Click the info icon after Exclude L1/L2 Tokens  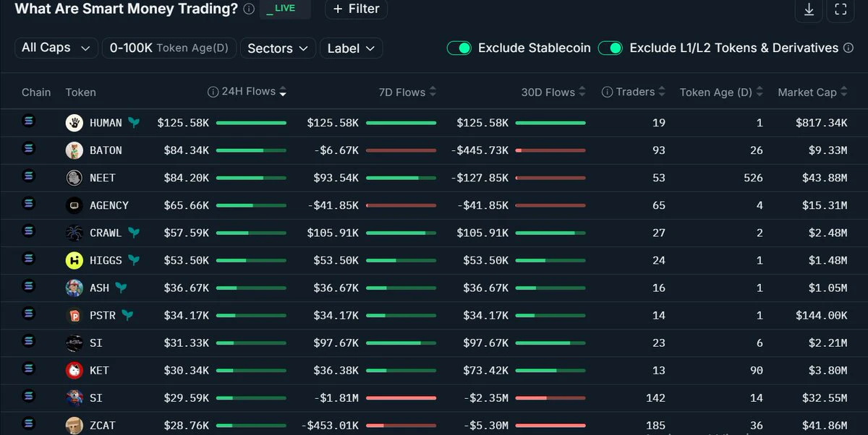848,48
